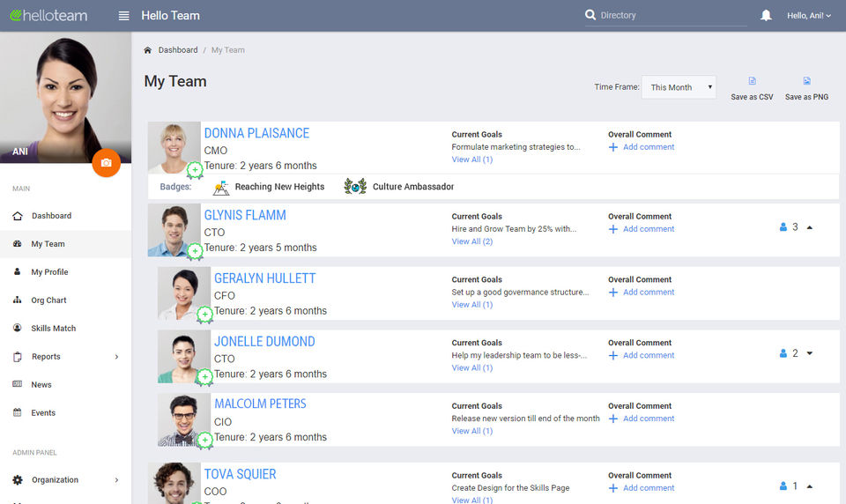
Task: Click View All (1) for Donna Plaisance
Action: [x=472, y=159]
